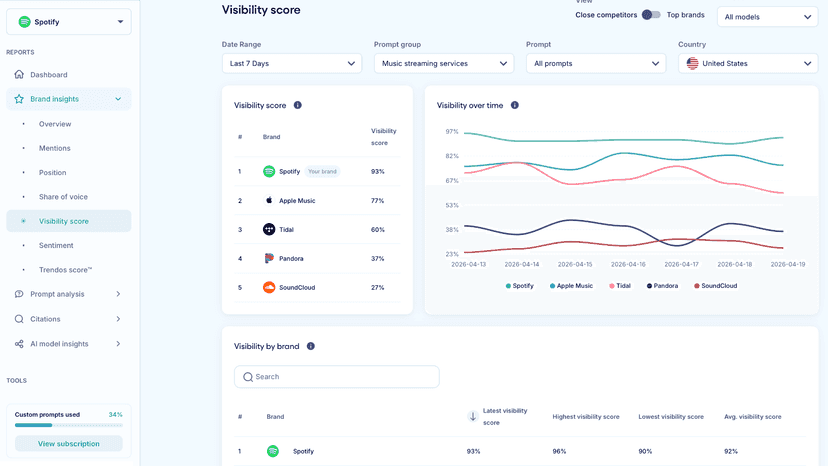The width and height of the screenshot is (828, 466).
Task: Click the sort arrow for Latest visibility score
Action: click(473, 416)
